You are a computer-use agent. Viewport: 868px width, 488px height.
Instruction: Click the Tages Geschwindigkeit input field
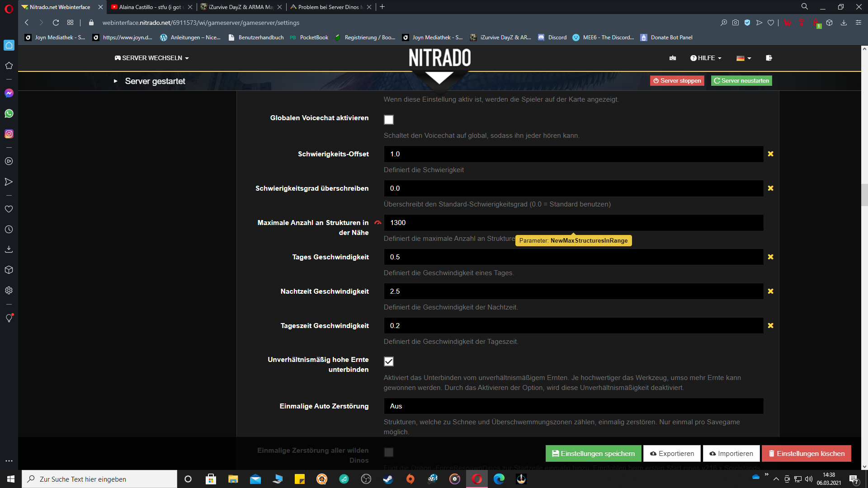573,257
